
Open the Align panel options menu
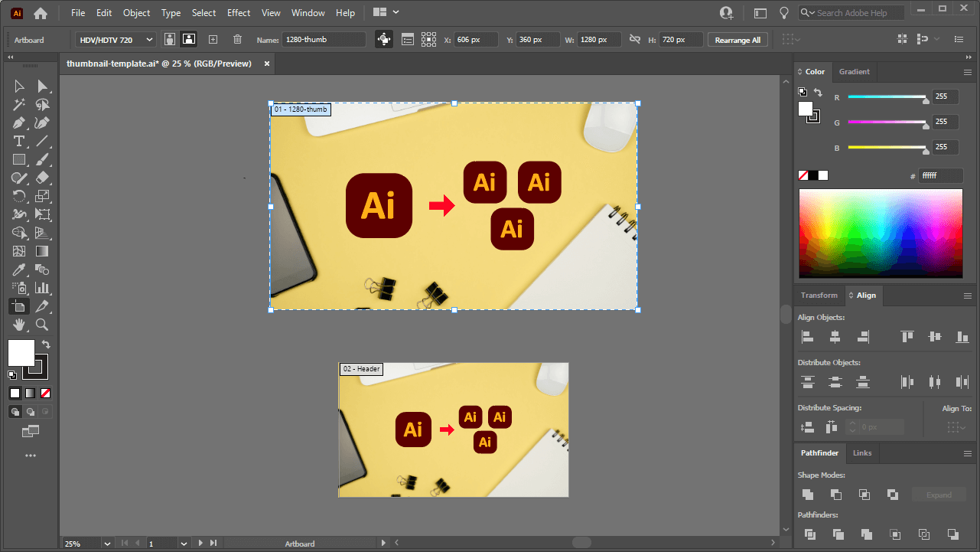coord(968,296)
